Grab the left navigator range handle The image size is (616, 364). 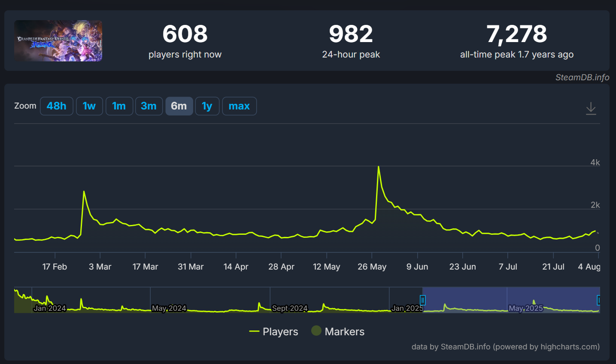click(x=422, y=300)
